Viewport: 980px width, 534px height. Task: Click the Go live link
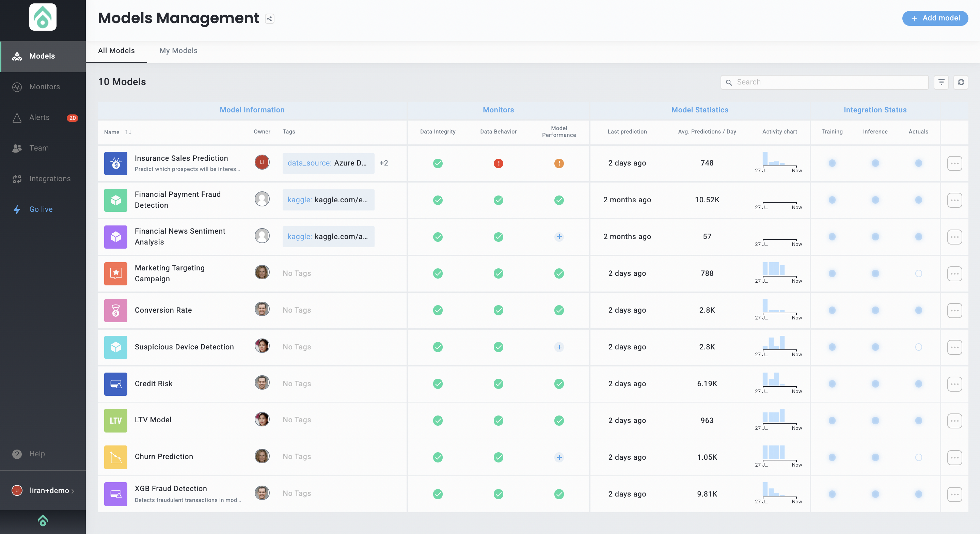point(41,209)
